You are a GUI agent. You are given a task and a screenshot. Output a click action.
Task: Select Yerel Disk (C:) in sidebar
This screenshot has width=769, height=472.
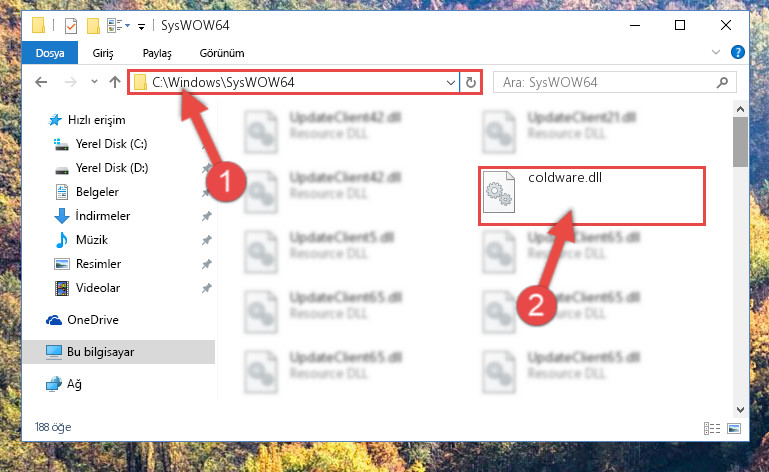(111, 144)
